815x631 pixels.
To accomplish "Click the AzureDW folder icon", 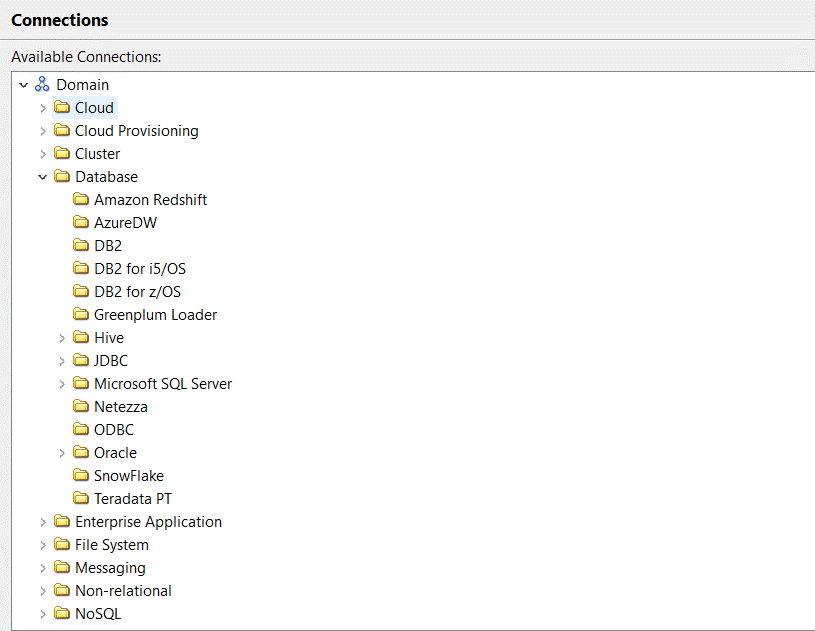I will (81, 223).
